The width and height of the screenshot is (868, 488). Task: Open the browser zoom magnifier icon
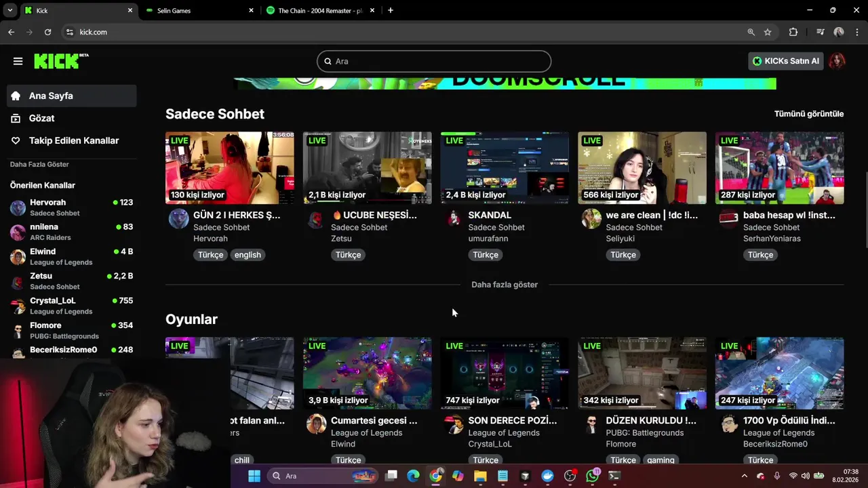[751, 32]
